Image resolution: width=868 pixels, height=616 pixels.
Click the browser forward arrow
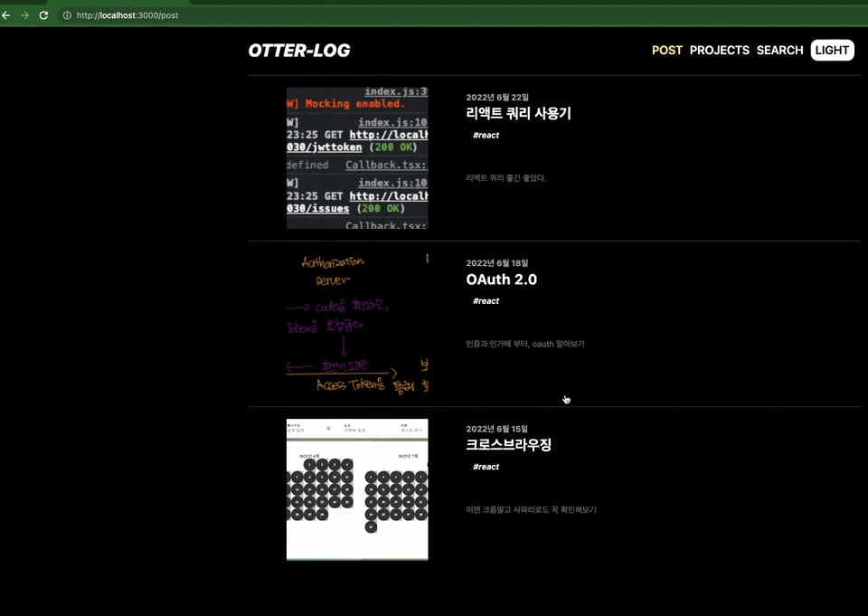24,15
